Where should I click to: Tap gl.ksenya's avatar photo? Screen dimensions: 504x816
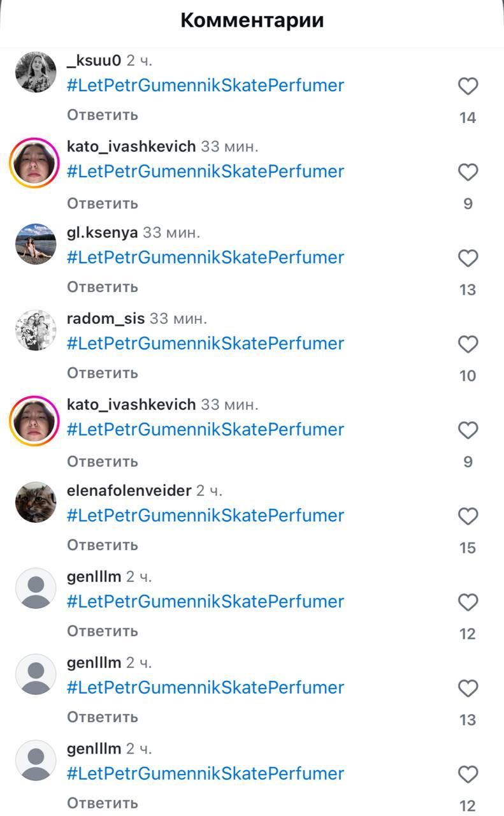pyautogui.click(x=36, y=244)
